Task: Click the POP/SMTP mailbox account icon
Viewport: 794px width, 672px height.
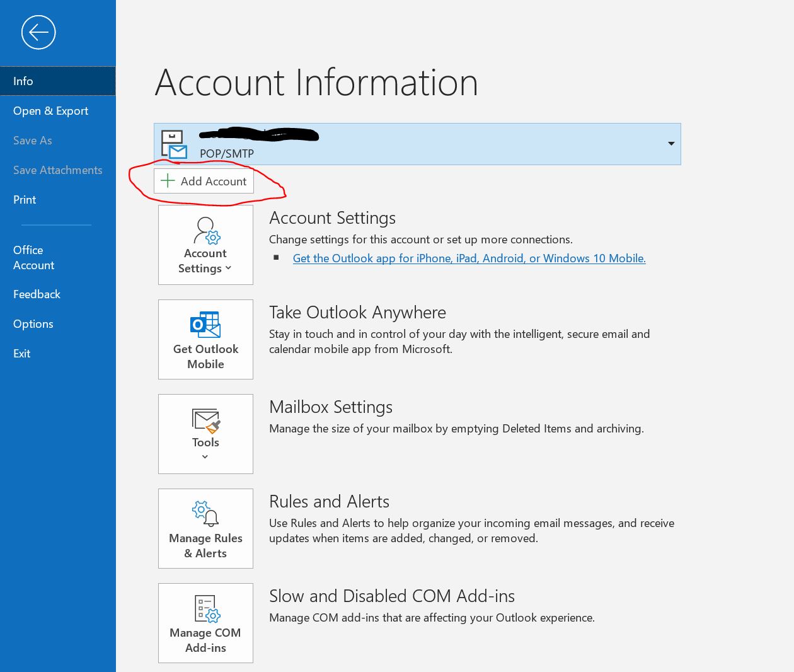Action: coord(174,144)
